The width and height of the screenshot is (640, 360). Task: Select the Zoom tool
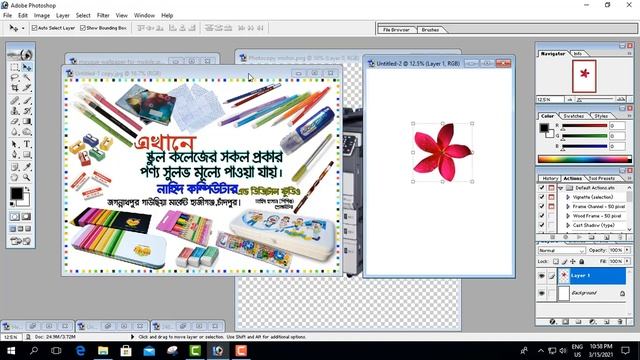[27, 178]
